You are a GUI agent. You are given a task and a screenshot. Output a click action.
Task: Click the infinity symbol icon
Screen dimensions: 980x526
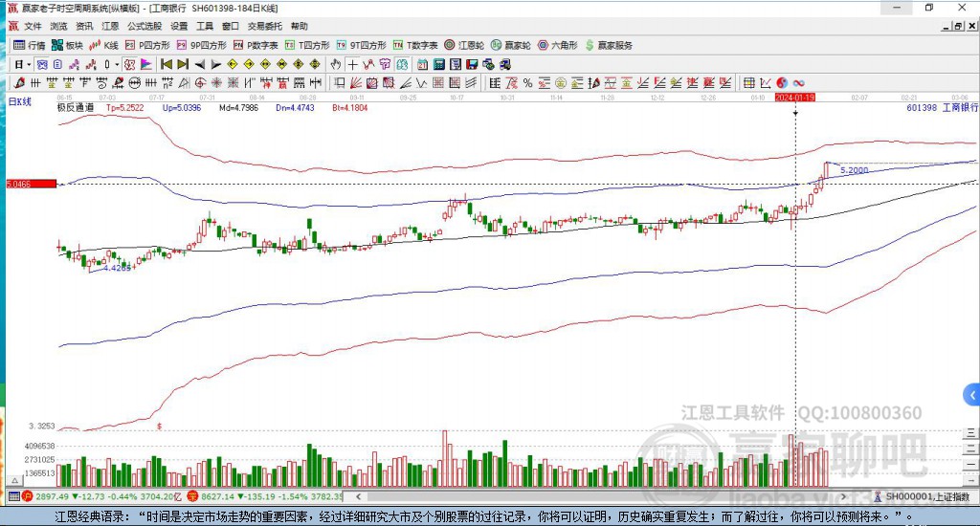point(799,82)
